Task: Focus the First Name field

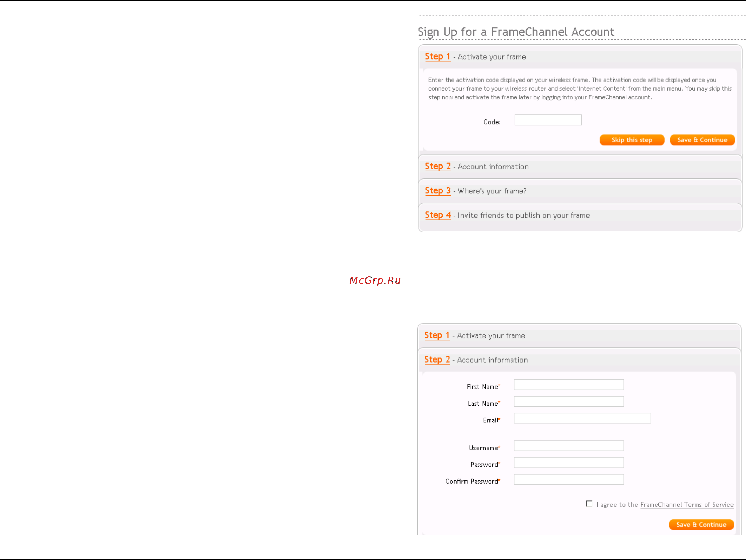Action: (x=569, y=385)
